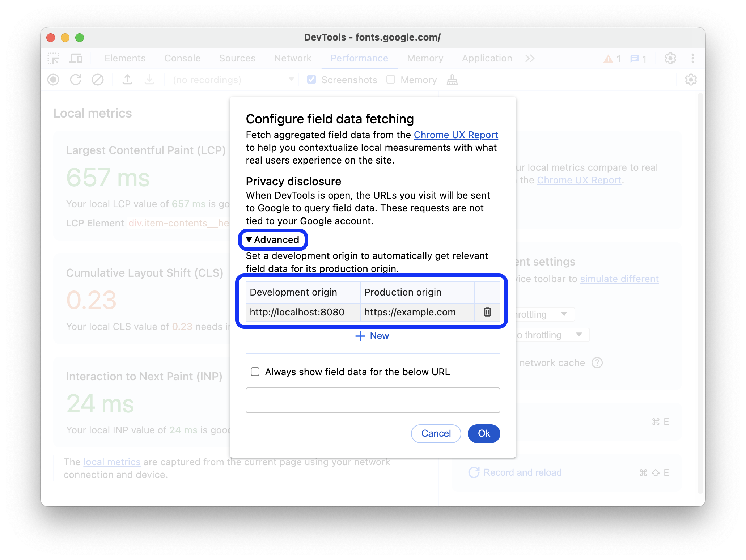Click the DevTools more options icon

(692, 58)
